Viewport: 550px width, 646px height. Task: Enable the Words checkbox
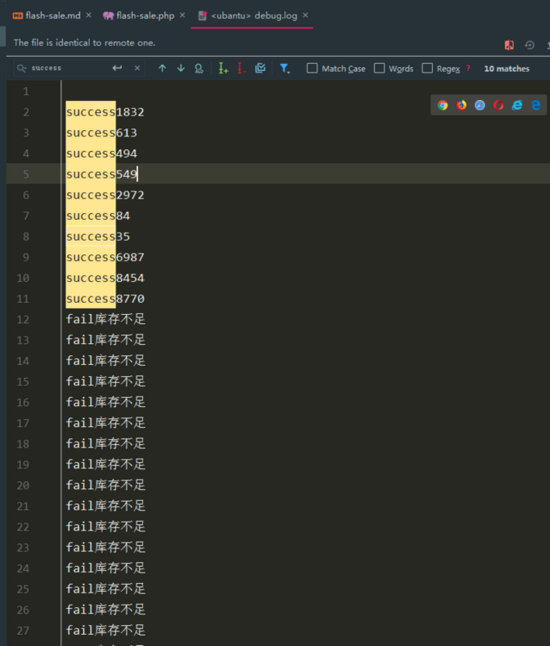pyautogui.click(x=379, y=68)
